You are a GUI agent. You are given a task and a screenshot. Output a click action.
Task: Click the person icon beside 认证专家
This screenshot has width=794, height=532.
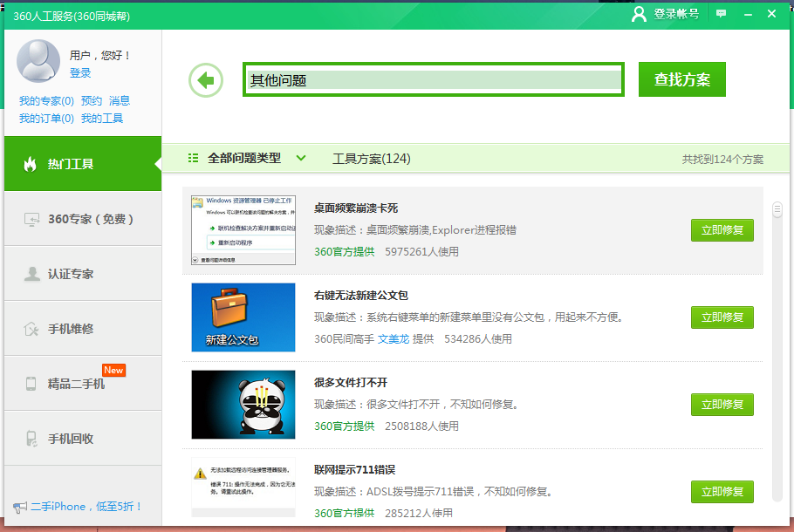[x=32, y=274]
